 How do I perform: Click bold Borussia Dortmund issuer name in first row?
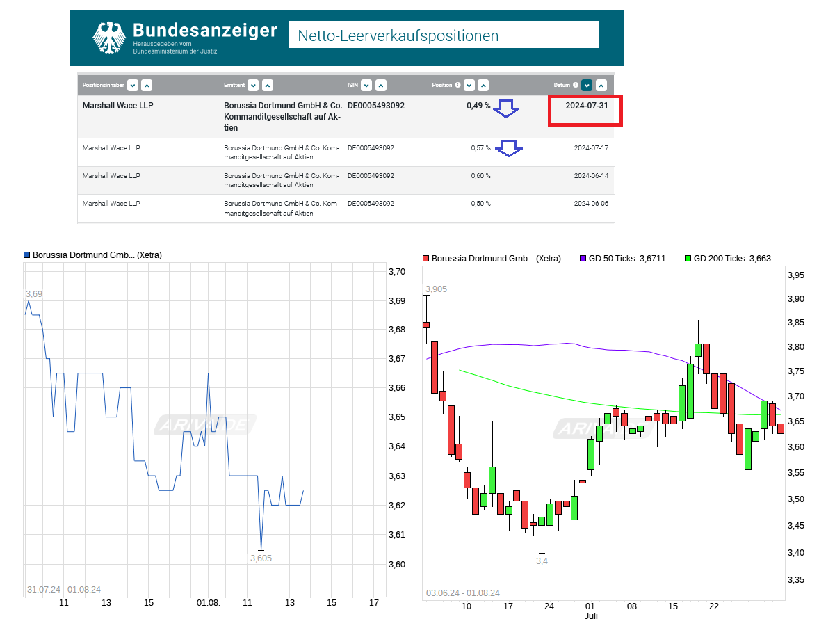click(x=282, y=116)
